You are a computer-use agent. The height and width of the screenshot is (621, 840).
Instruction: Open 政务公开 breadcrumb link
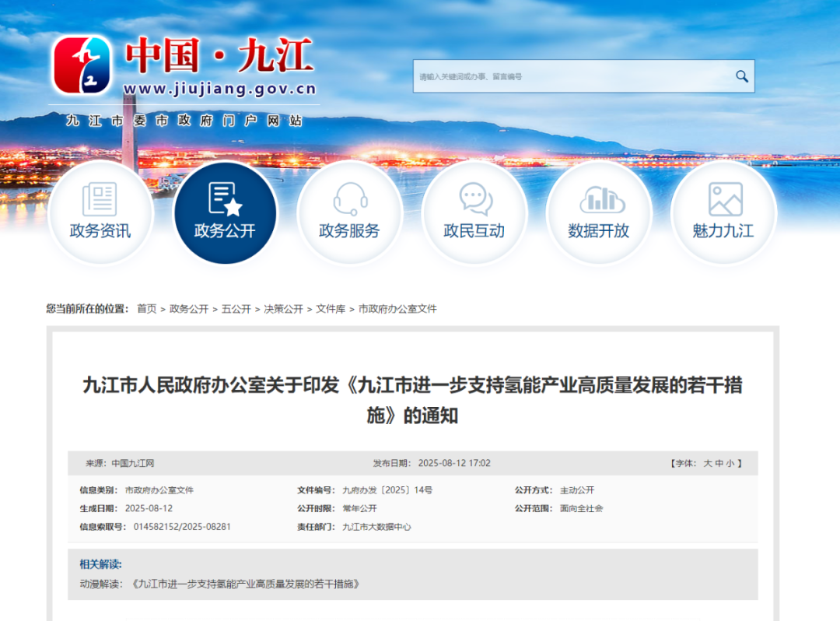click(189, 309)
